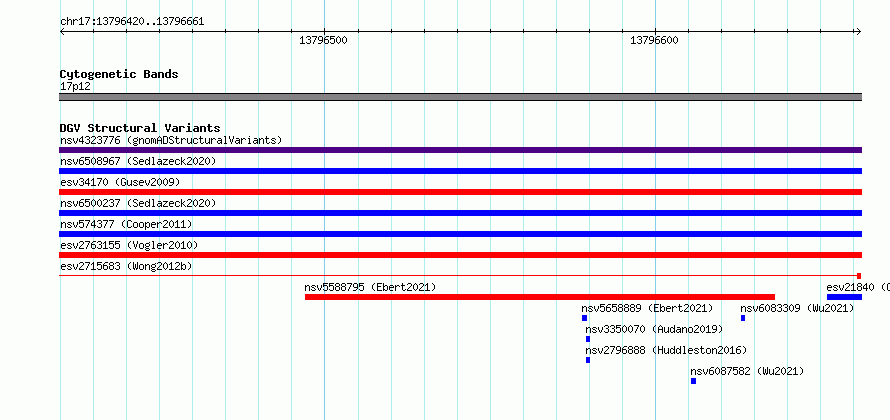Open the nsv4323776 (gnomADStructuralVariants) label

pyautogui.click(x=171, y=140)
